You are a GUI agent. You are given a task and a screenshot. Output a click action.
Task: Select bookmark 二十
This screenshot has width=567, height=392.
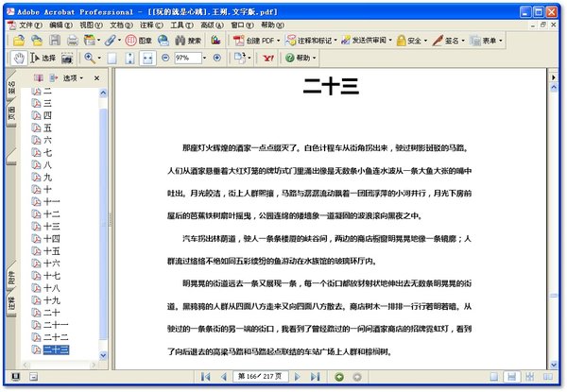coord(51,313)
